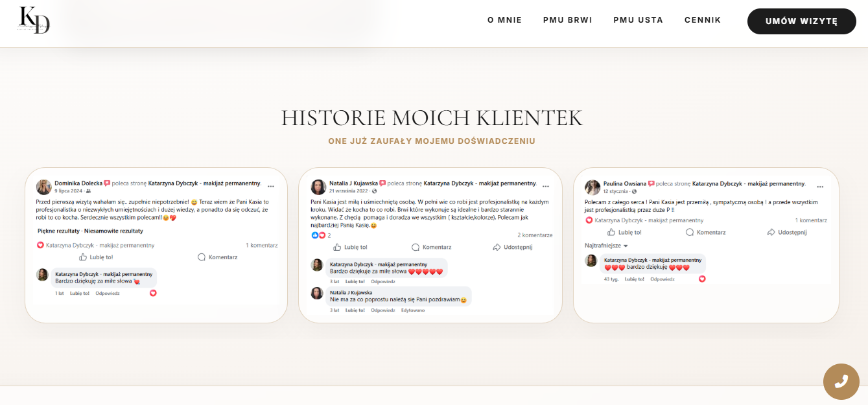Click the Lubię to! thumb icon in Natalia's review
Viewport: 868px width, 405px height.
pyautogui.click(x=337, y=247)
